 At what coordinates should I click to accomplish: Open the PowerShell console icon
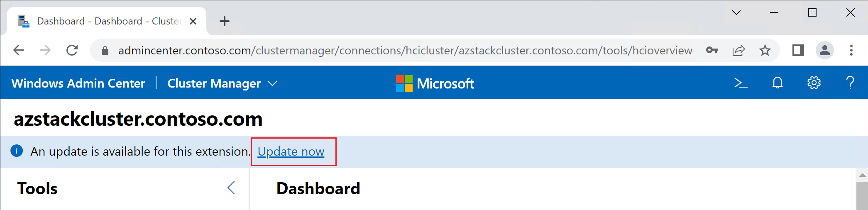point(741,83)
